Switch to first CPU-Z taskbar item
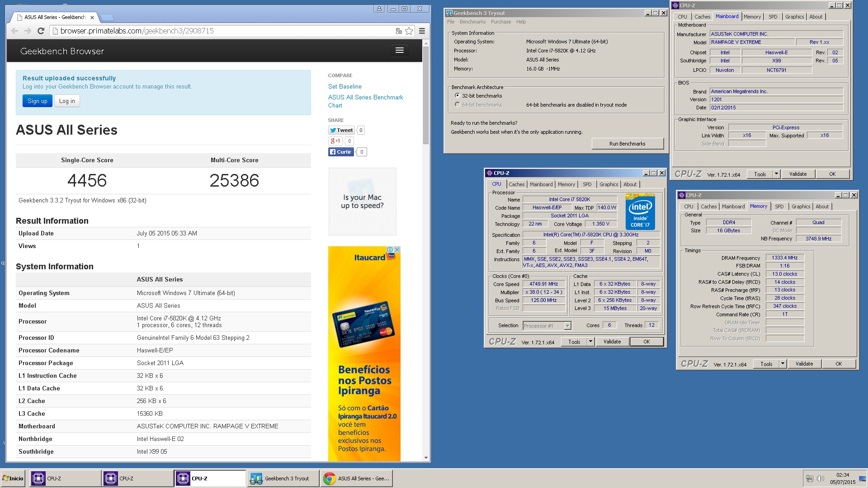The width and height of the screenshot is (868, 488). click(65, 479)
